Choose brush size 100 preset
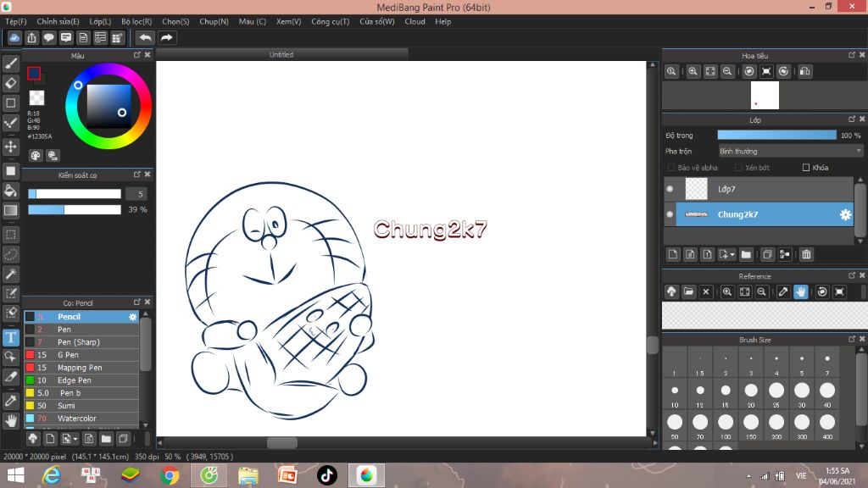This screenshot has width=868, height=488. pyautogui.click(x=726, y=426)
